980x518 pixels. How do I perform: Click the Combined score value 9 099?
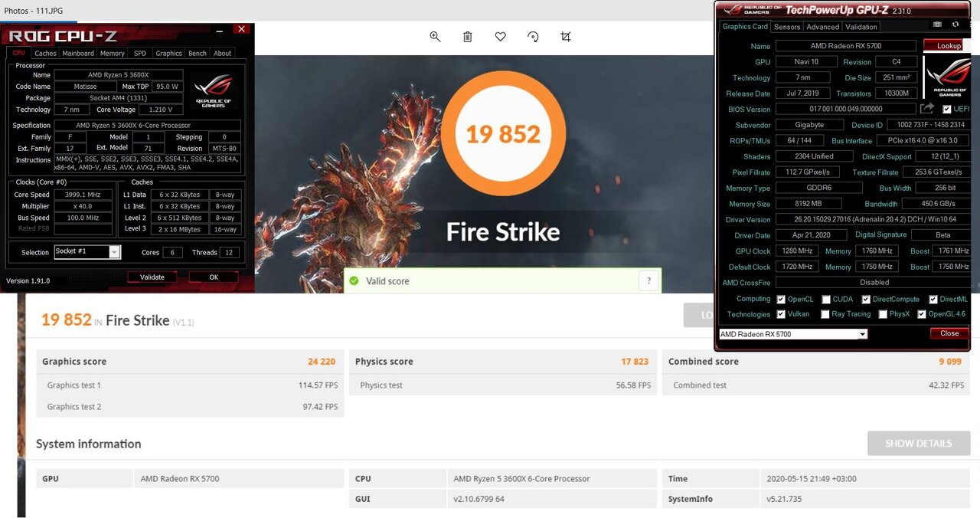tap(949, 362)
